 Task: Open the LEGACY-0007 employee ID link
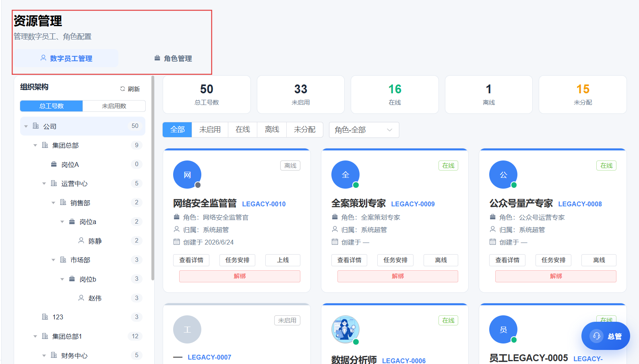(x=209, y=357)
